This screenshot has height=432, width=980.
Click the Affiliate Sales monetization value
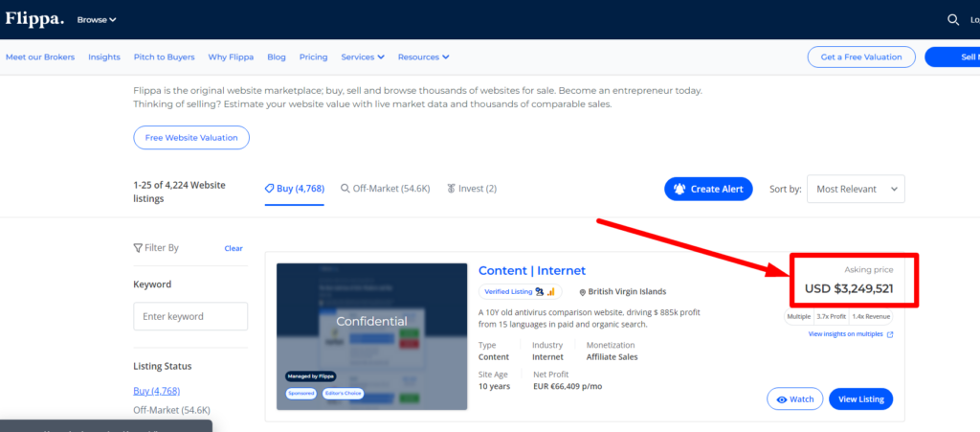coord(612,357)
